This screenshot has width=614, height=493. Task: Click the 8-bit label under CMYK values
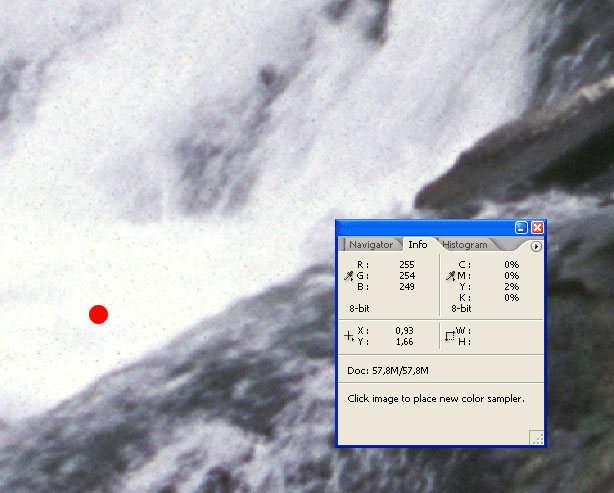click(461, 309)
